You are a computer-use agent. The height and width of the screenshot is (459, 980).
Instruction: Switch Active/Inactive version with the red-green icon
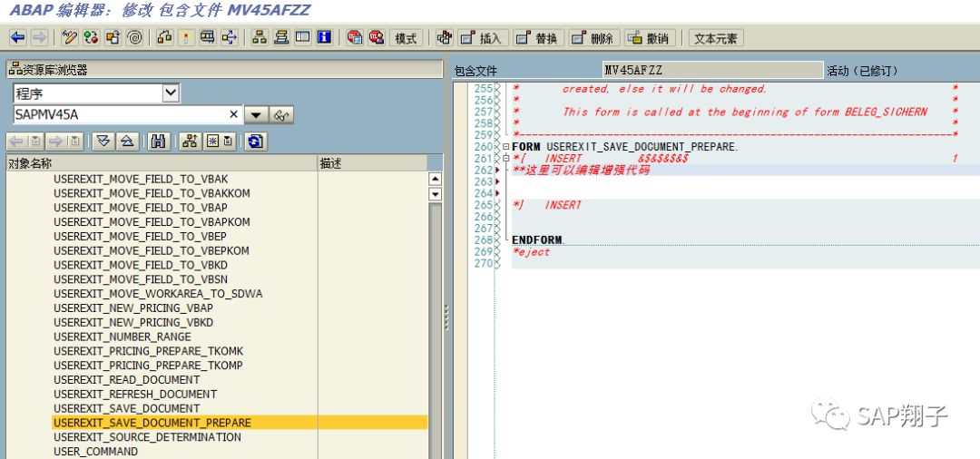(92, 37)
